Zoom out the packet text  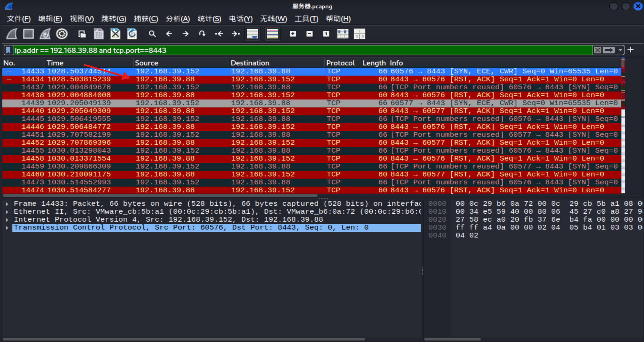point(310,34)
